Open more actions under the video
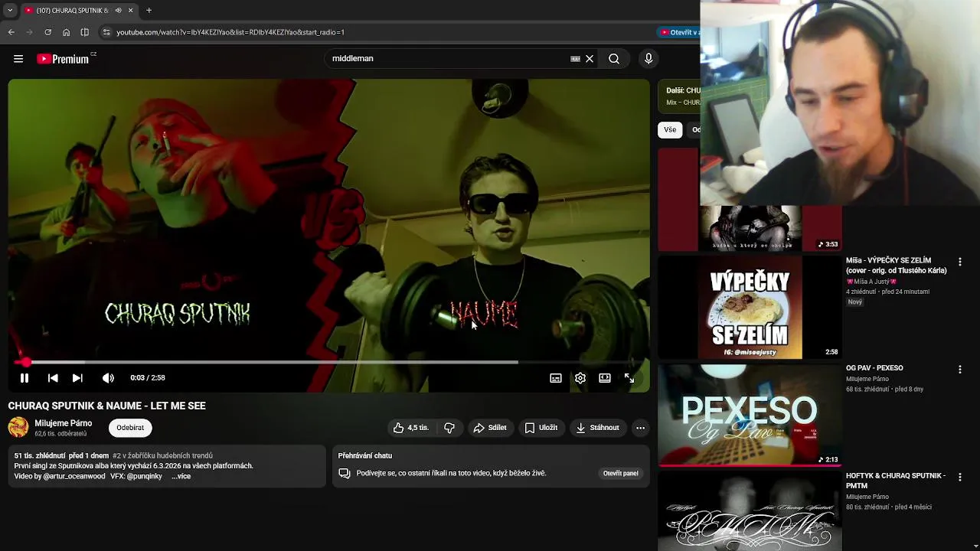Image resolution: width=980 pixels, height=551 pixels. point(640,428)
